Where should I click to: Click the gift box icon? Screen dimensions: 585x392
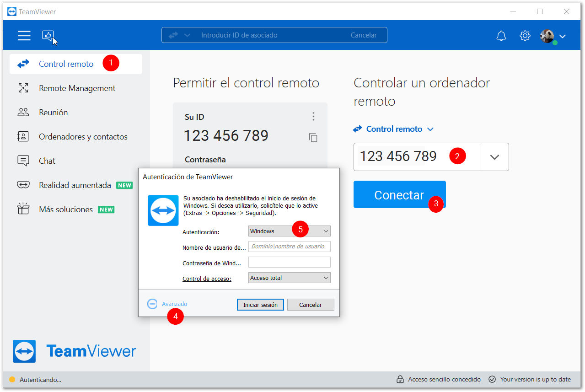point(23,209)
